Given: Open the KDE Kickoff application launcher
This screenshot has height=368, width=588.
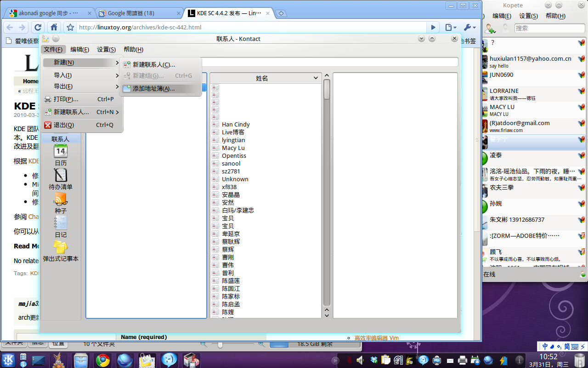Looking at the screenshot, I should (8, 360).
